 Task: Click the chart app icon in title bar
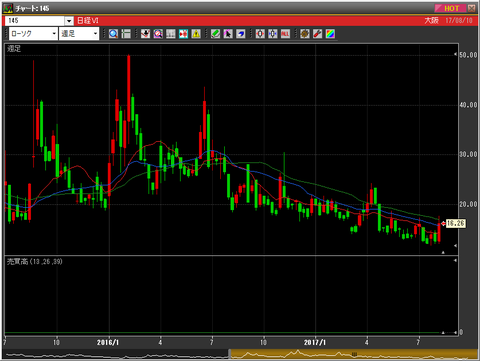[8, 8]
